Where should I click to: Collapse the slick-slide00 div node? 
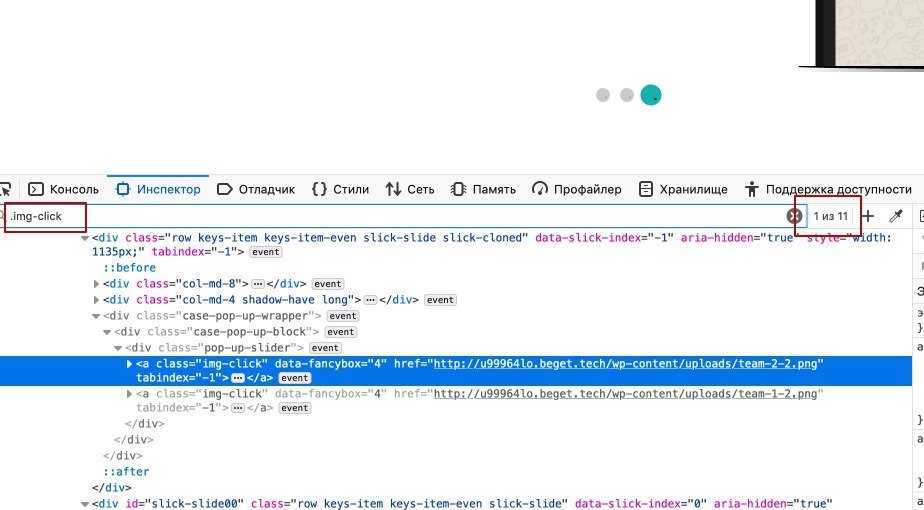click(x=85, y=504)
